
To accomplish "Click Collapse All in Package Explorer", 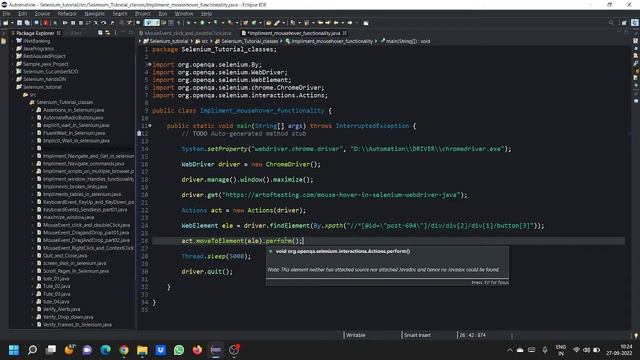I will tap(100, 33).
